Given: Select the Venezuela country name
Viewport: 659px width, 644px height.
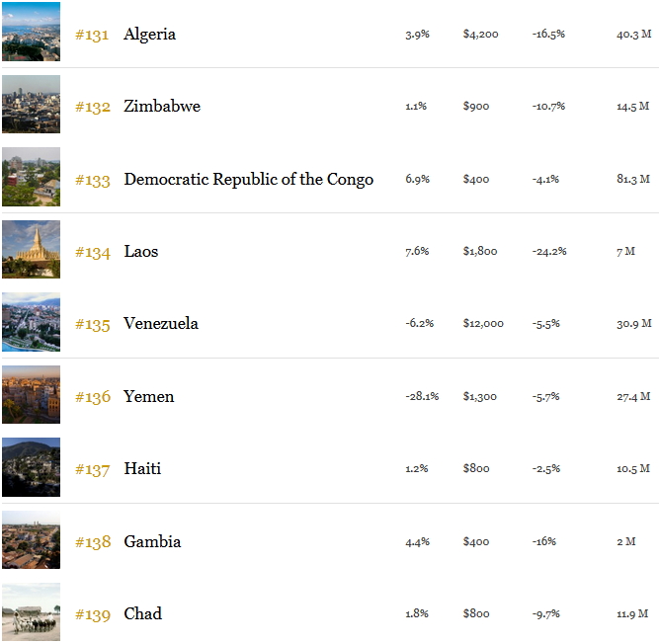Looking at the screenshot, I should (x=160, y=323).
